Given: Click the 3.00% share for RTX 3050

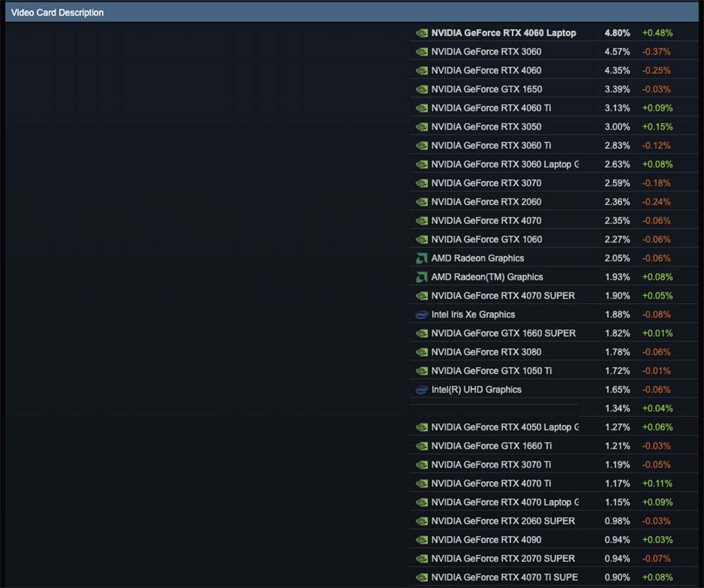Looking at the screenshot, I should pyautogui.click(x=617, y=127).
